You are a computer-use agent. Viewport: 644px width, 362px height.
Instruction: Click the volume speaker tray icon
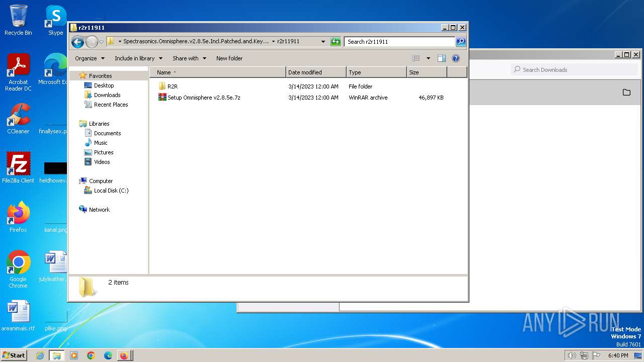tap(572, 355)
